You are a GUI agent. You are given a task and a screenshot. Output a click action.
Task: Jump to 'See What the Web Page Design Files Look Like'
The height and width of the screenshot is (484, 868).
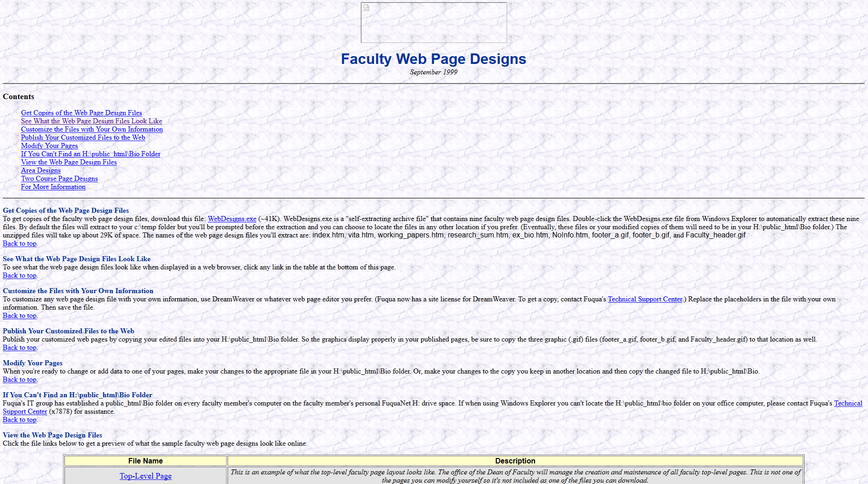point(91,121)
